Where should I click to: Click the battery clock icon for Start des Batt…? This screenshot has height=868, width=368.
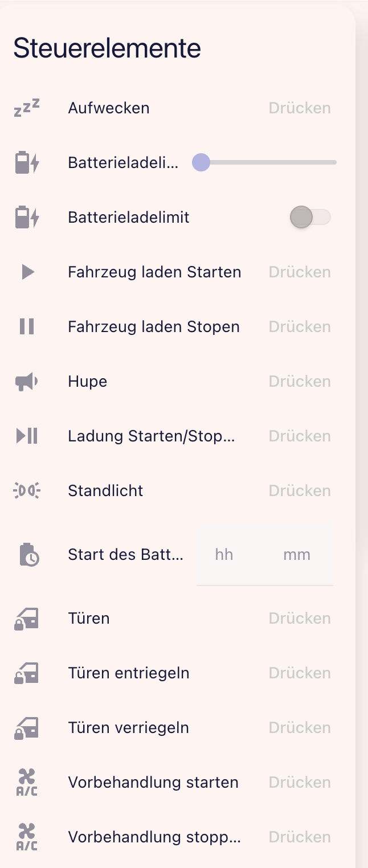pos(27,555)
